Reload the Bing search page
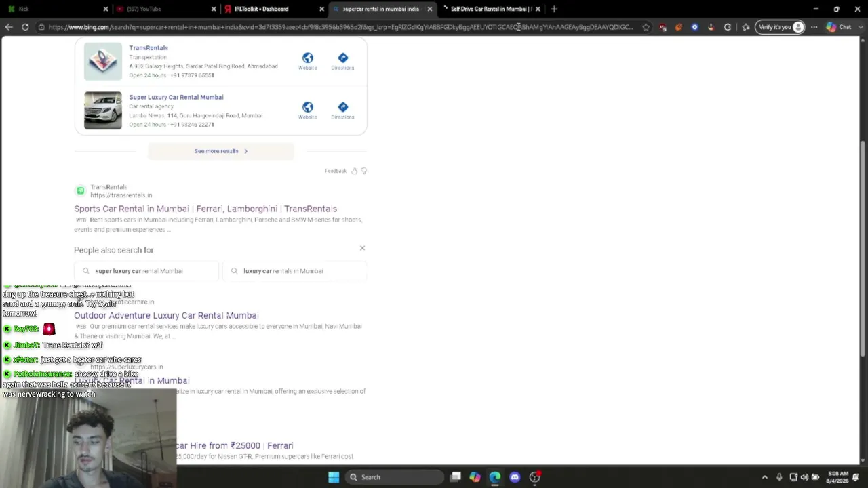This screenshot has height=488, width=868. pyautogui.click(x=25, y=27)
